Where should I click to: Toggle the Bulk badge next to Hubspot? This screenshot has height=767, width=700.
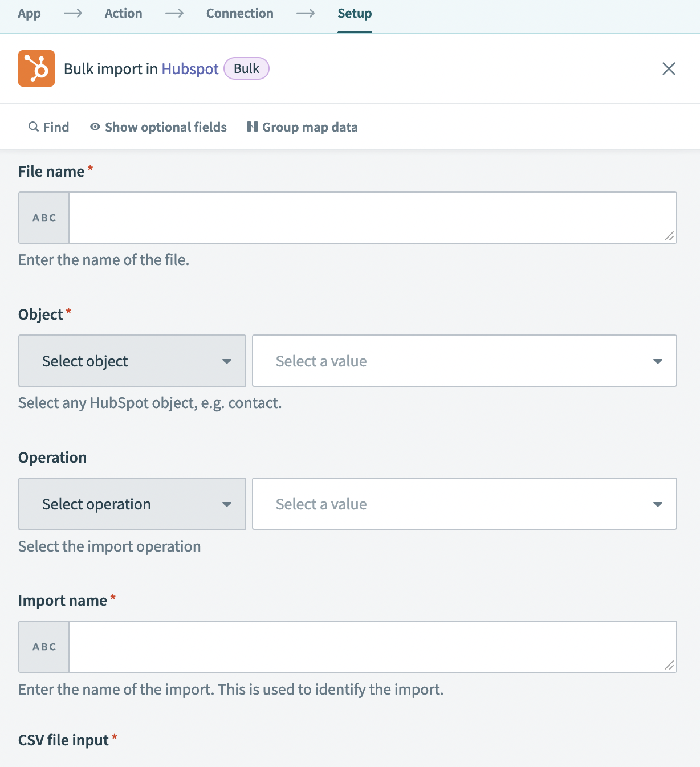(246, 68)
